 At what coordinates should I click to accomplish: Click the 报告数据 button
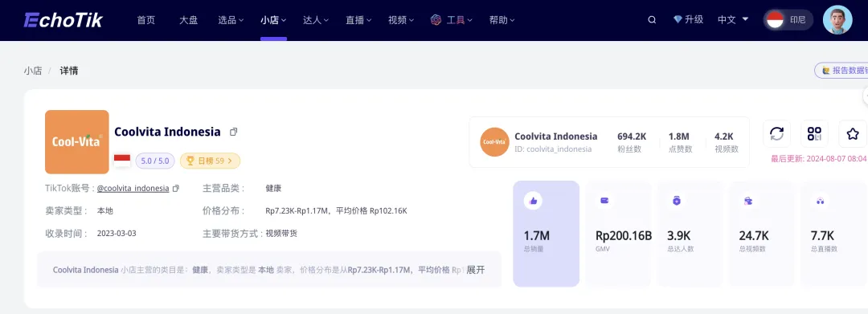841,70
